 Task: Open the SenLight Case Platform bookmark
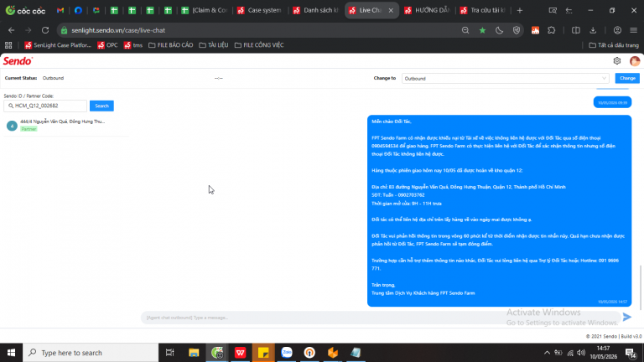pyautogui.click(x=58, y=45)
